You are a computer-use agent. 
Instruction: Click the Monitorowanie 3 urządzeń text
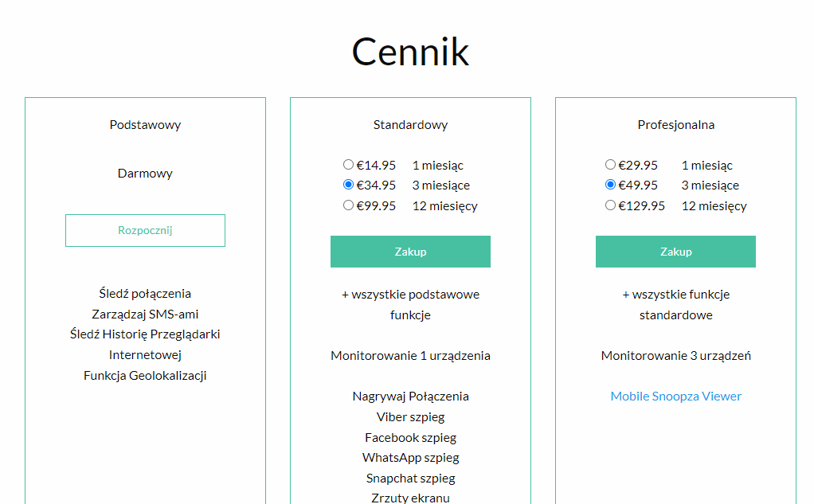point(676,356)
